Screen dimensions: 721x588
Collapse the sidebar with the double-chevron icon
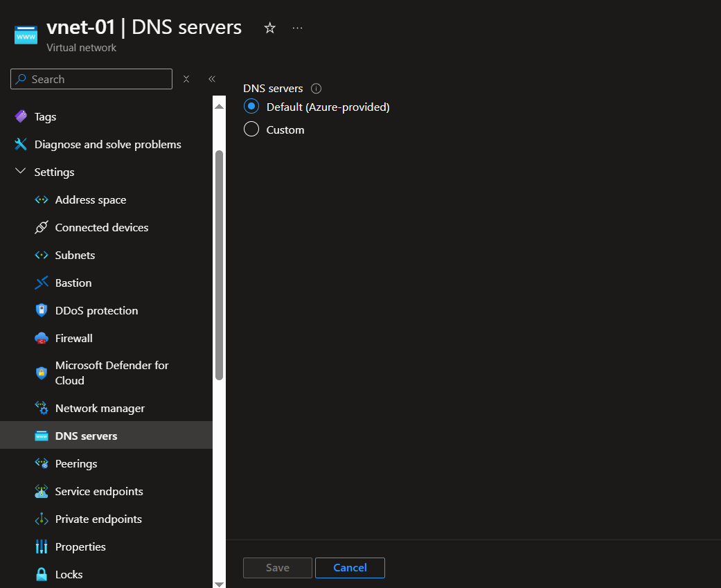[x=212, y=79]
